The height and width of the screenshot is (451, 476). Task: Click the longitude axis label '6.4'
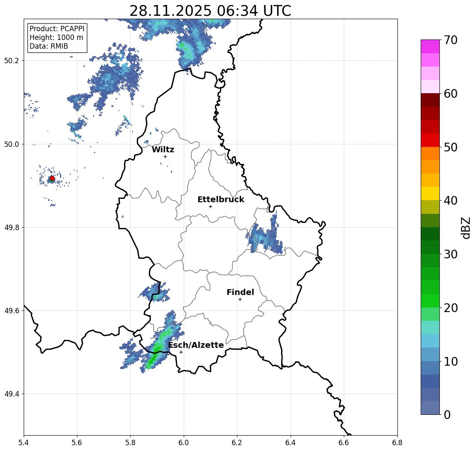pyautogui.click(x=291, y=443)
